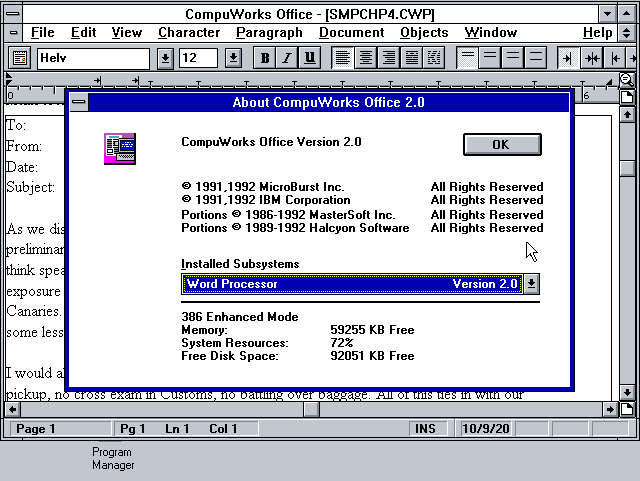
Task: Select the fifth alignment button with shaded lines
Action: point(434,58)
